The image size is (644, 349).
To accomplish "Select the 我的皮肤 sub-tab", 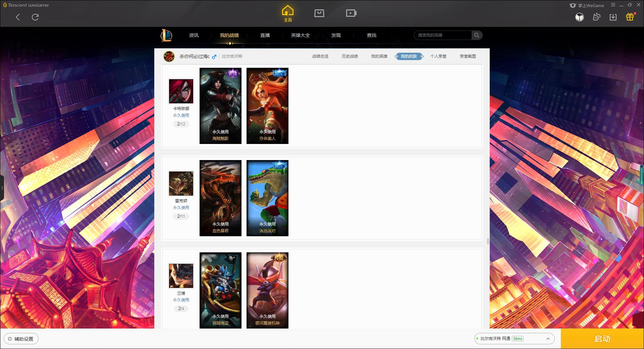I will [x=409, y=56].
